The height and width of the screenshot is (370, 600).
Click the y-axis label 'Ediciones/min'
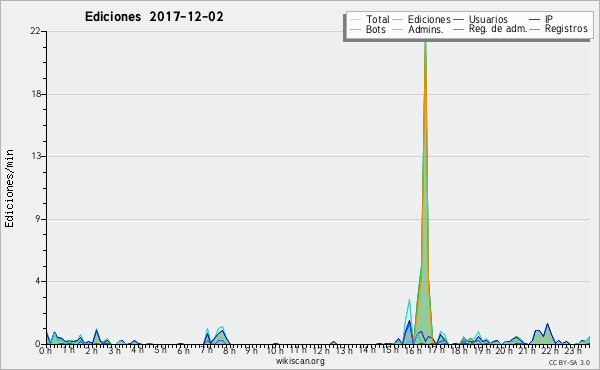tap(9, 188)
